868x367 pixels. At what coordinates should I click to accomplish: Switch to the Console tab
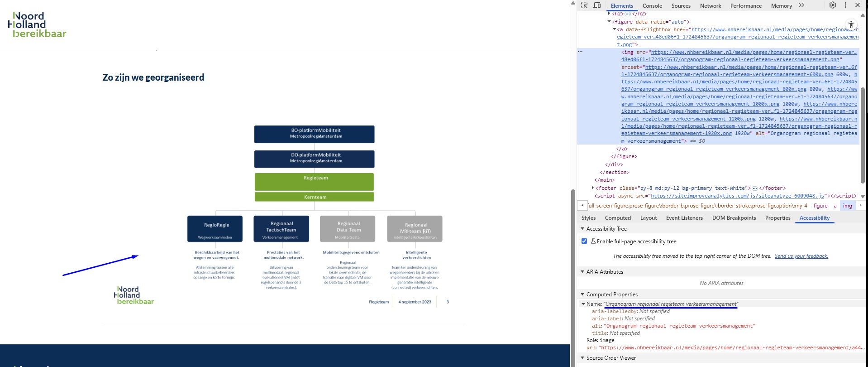(652, 6)
